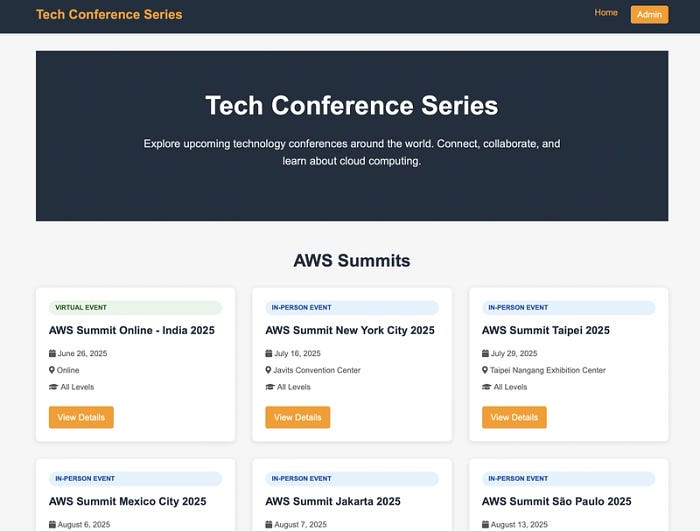Click the date August 6, 2025
The height and width of the screenshot is (531, 700).
point(84,524)
